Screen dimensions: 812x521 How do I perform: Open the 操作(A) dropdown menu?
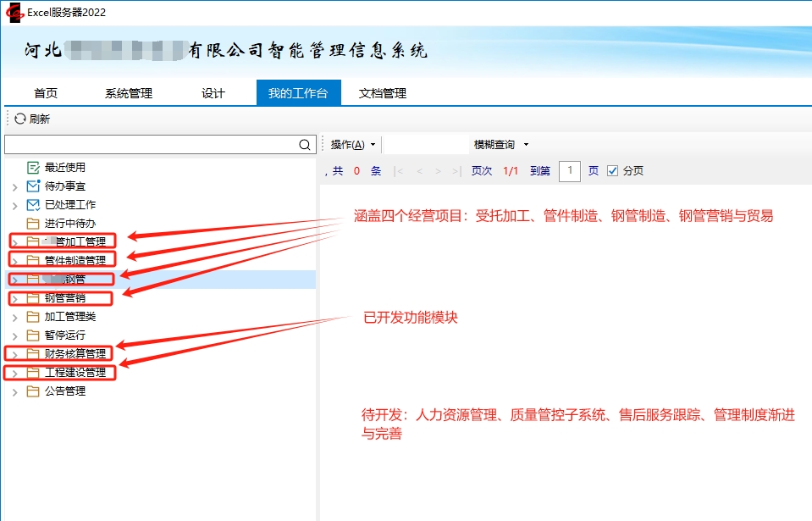[x=352, y=145]
